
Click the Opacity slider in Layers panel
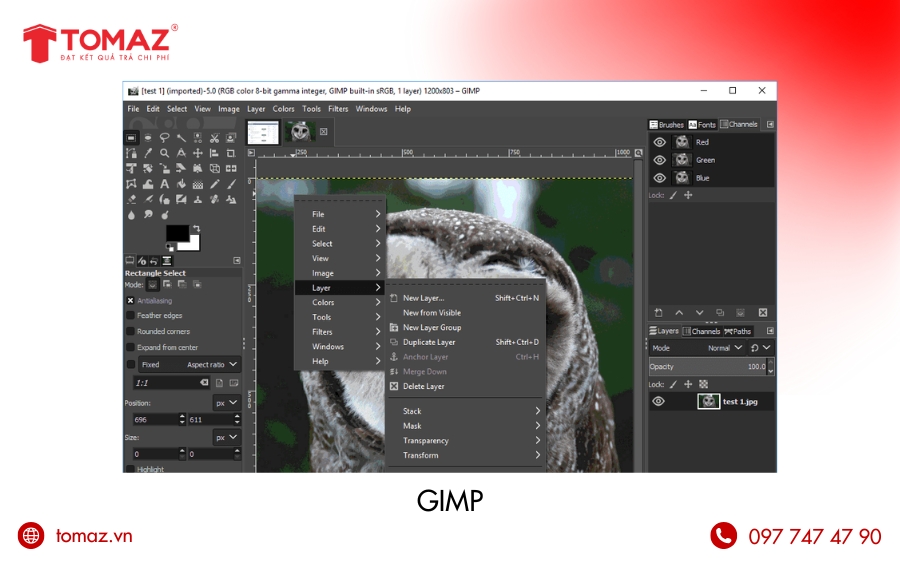705,367
